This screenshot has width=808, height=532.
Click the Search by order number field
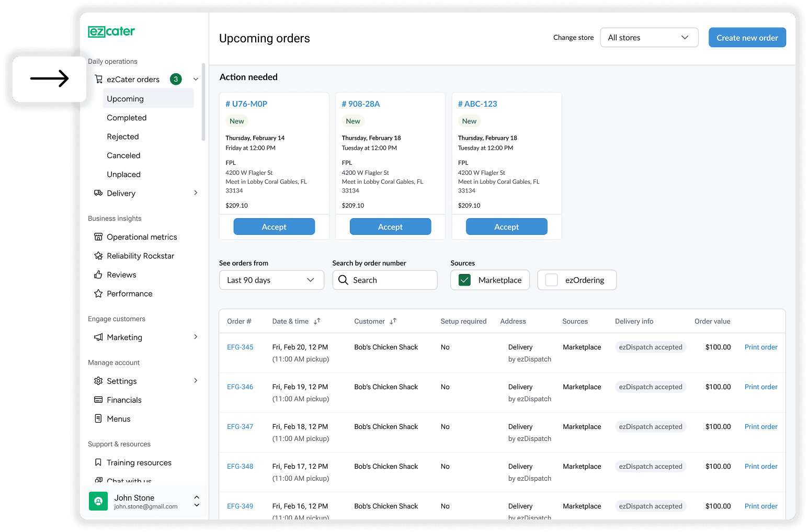click(x=385, y=280)
